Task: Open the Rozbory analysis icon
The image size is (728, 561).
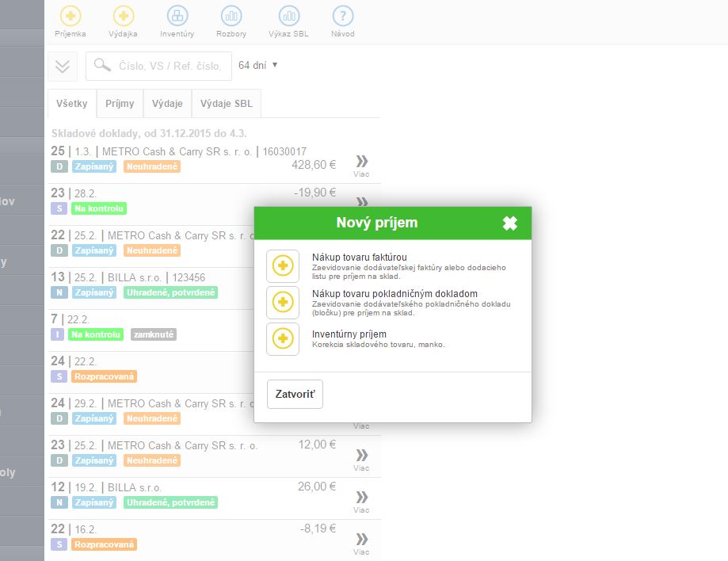Action: coord(231,16)
